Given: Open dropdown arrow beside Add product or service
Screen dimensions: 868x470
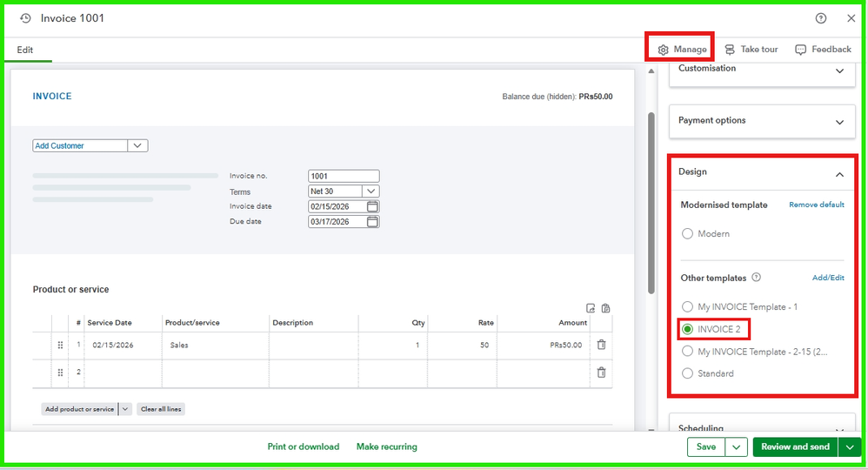Looking at the screenshot, I should coord(125,409).
